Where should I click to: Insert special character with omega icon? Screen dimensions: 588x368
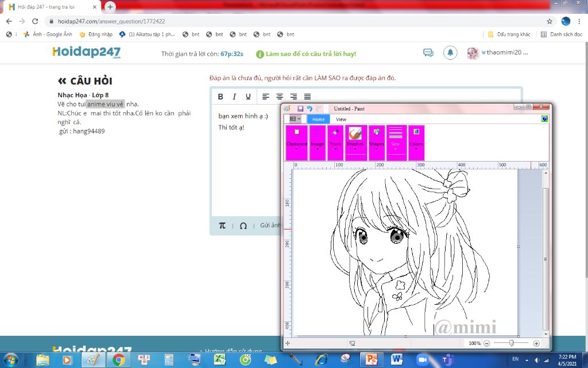(x=243, y=225)
